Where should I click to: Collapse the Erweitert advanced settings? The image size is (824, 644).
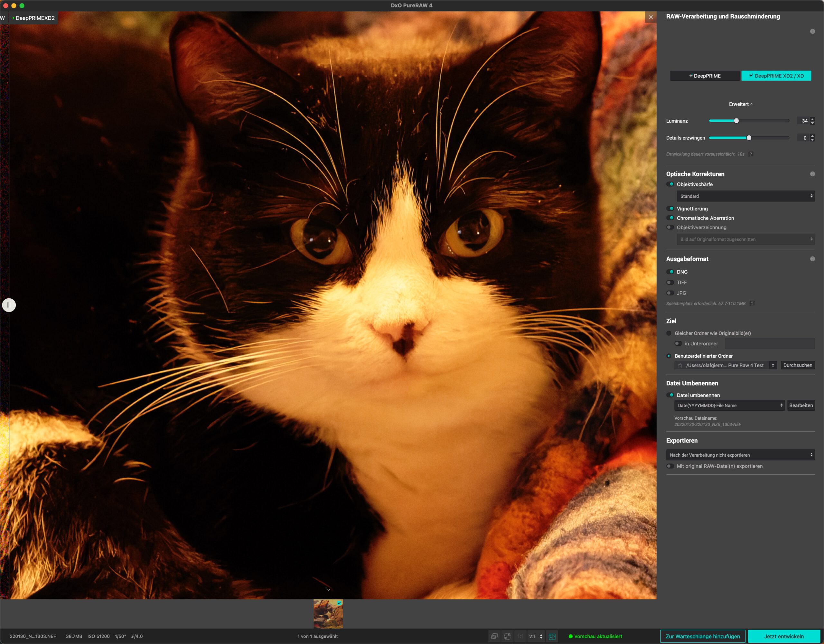point(741,104)
